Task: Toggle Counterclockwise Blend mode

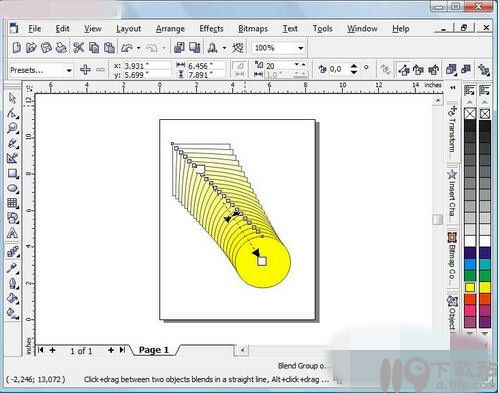Action: (433, 70)
